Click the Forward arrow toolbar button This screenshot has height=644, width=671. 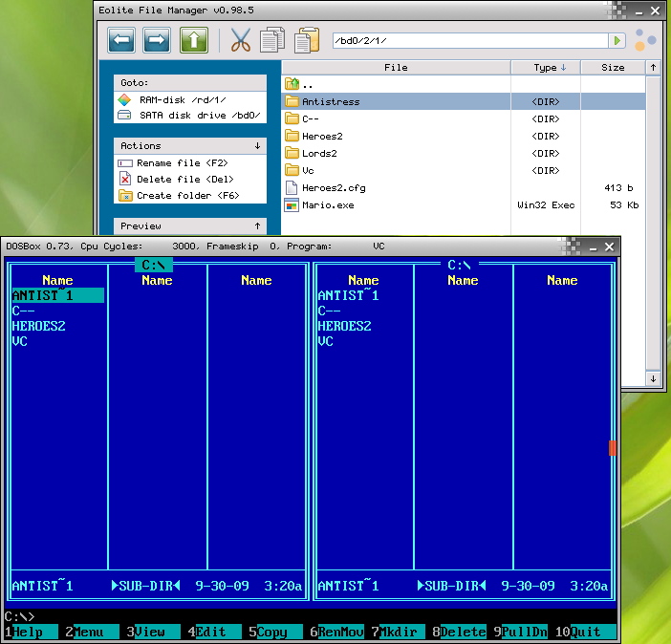click(x=157, y=40)
